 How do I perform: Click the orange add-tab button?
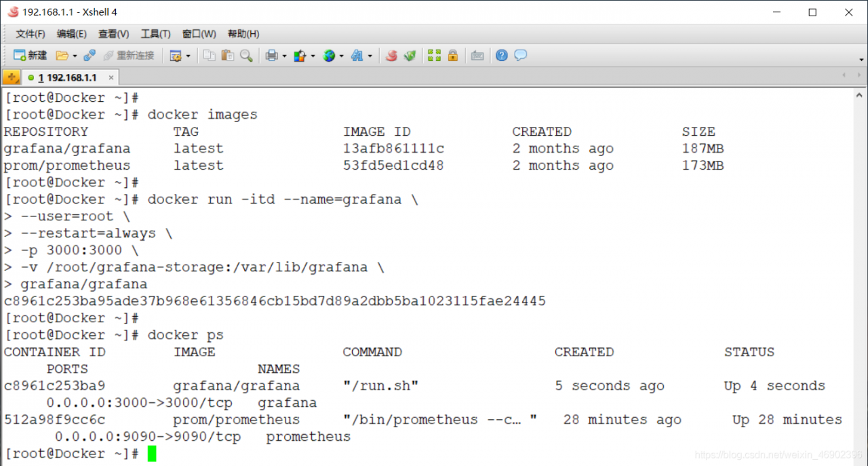coord(11,77)
